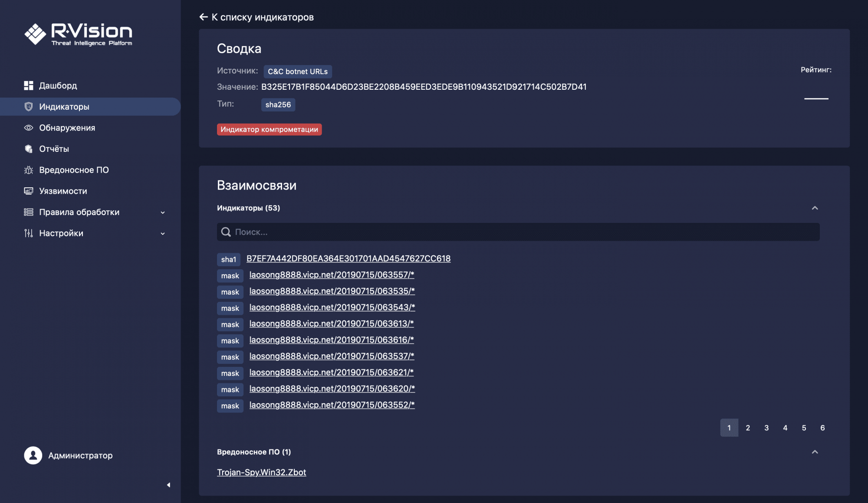
Task: Click the shield icon next to Индикаторы
Action: pos(29,107)
